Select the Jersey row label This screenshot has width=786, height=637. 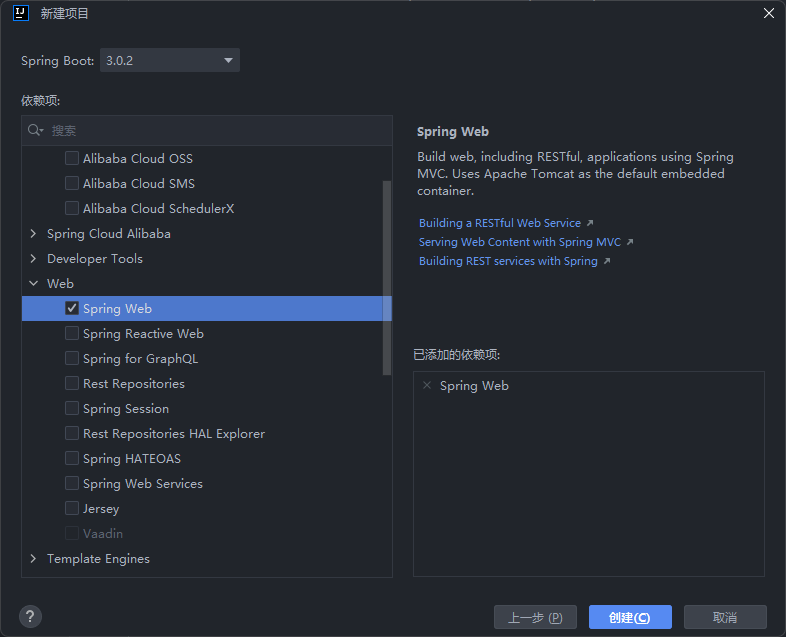(101, 509)
